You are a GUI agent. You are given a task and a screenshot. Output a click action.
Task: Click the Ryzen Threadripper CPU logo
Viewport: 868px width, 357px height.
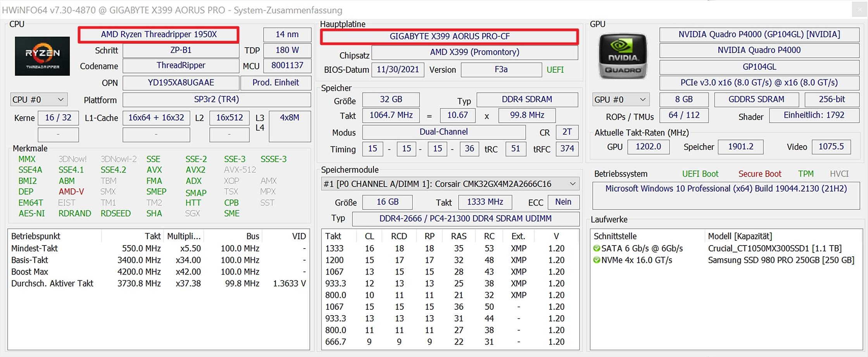(42, 56)
